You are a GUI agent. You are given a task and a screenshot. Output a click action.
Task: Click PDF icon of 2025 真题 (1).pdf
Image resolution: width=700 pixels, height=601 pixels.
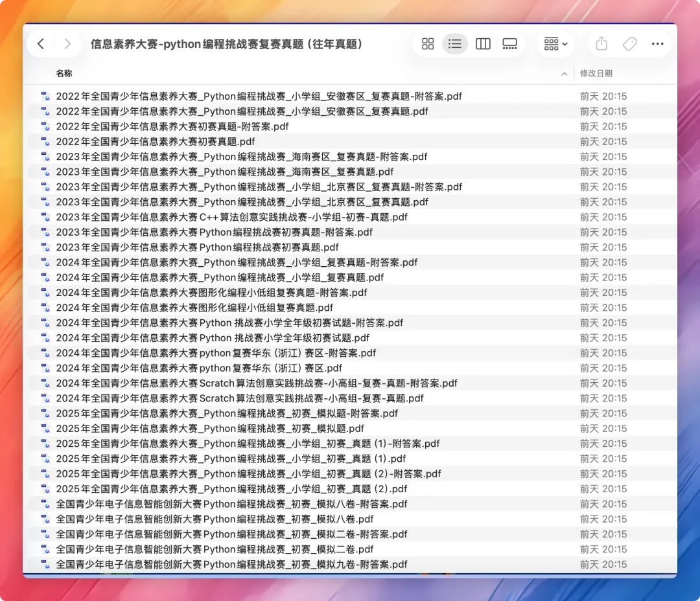pos(45,459)
